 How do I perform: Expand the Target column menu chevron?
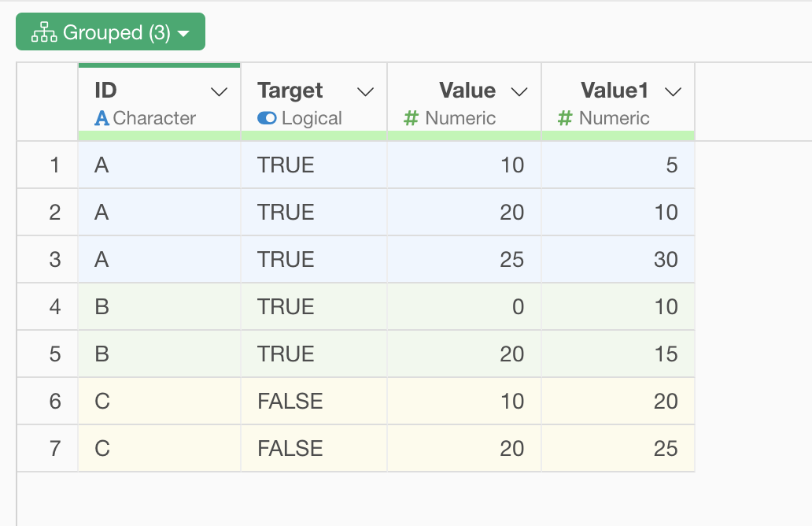point(365,92)
